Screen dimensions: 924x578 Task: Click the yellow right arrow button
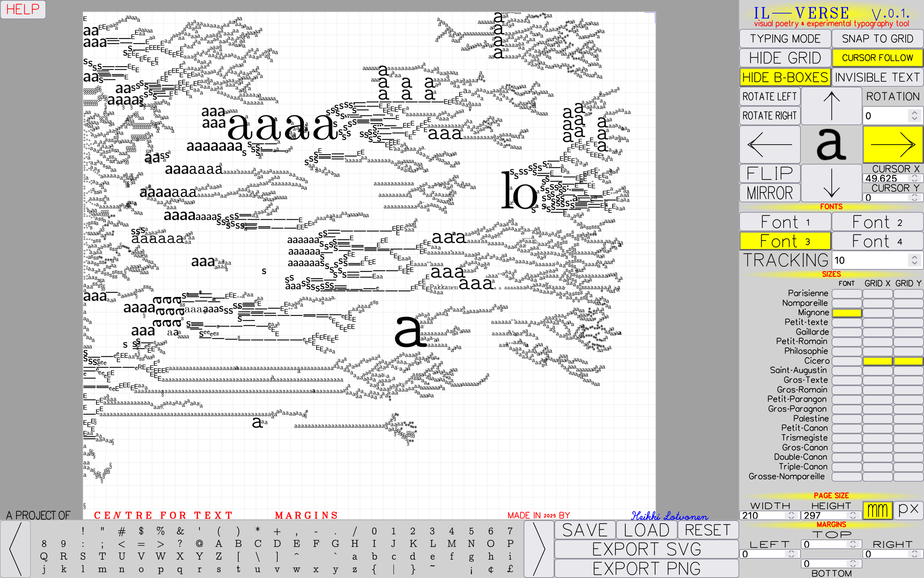coord(893,145)
